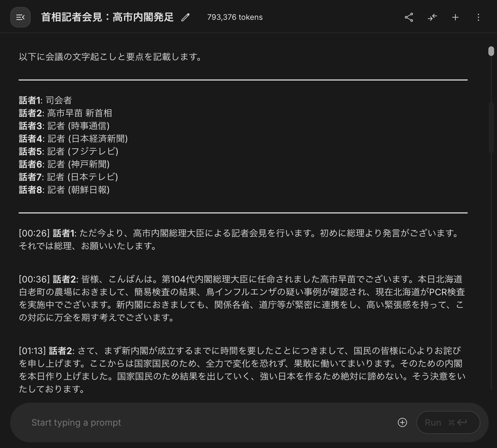The height and width of the screenshot is (448, 497).
Task: Select the 話者8 記者 (朝鮮日報) line
Action: (x=64, y=190)
